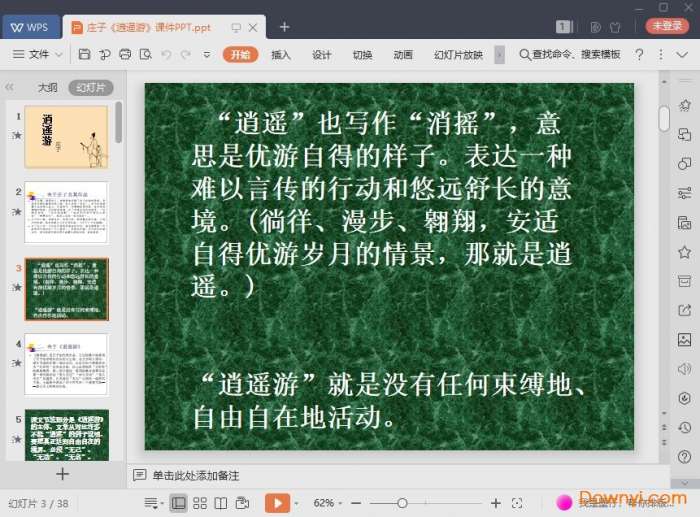700x517 pixels.
Task: Click the slide panel scrollbar
Action: click(118, 122)
